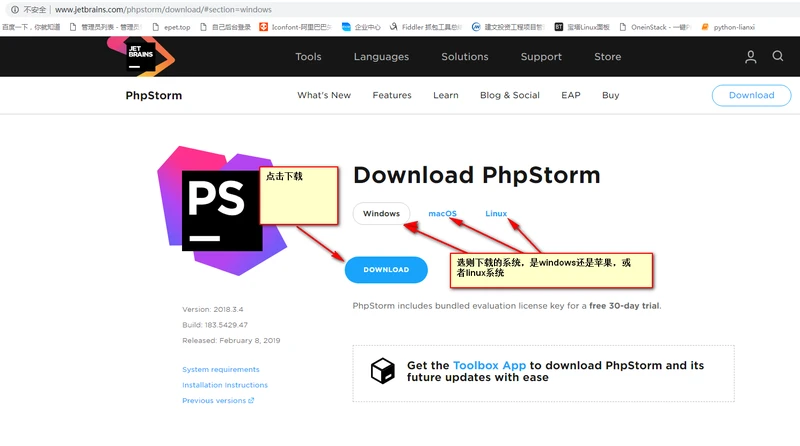Open the Previous versions link
Viewport: 800px width, 446px height.
tap(217, 401)
